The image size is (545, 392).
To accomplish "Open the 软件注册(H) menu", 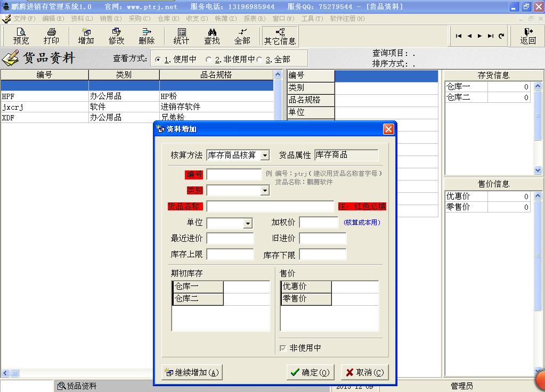I will [347, 19].
